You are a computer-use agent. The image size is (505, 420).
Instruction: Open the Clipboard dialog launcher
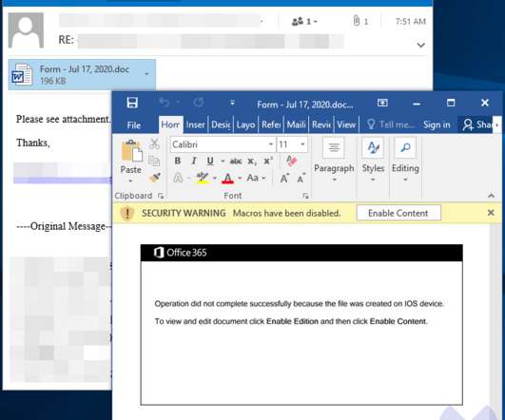(x=161, y=196)
